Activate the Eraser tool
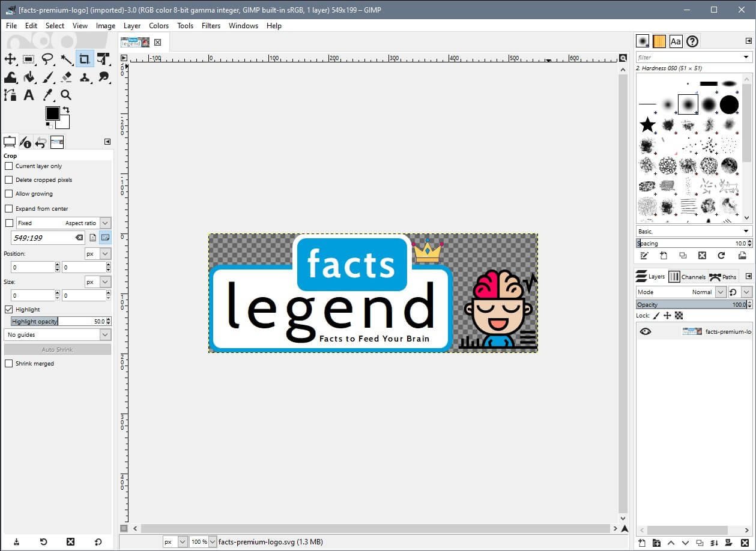This screenshot has width=756, height=551. [x=66, y=77]
